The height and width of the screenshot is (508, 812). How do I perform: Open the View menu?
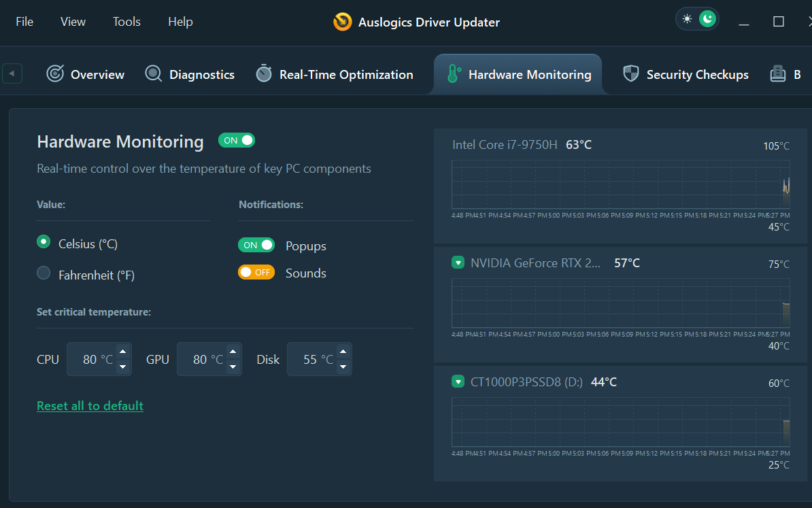[x=73, y=22]
